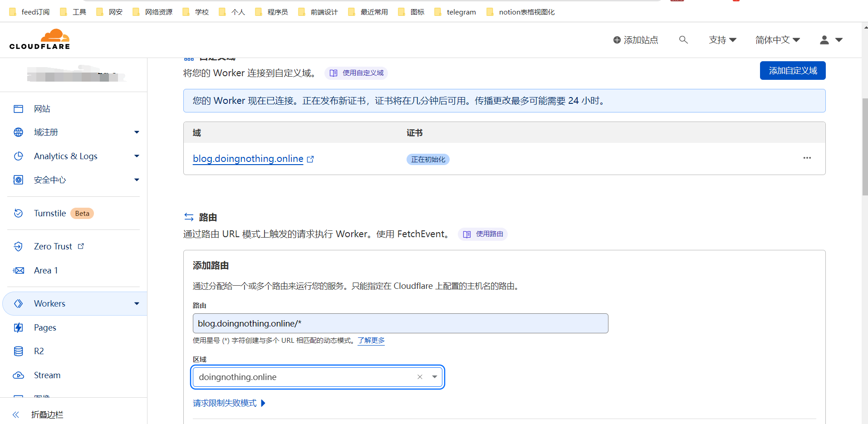Open the 支持 support menu
Screen dimensions: 868x424
[x=722, y=40]
